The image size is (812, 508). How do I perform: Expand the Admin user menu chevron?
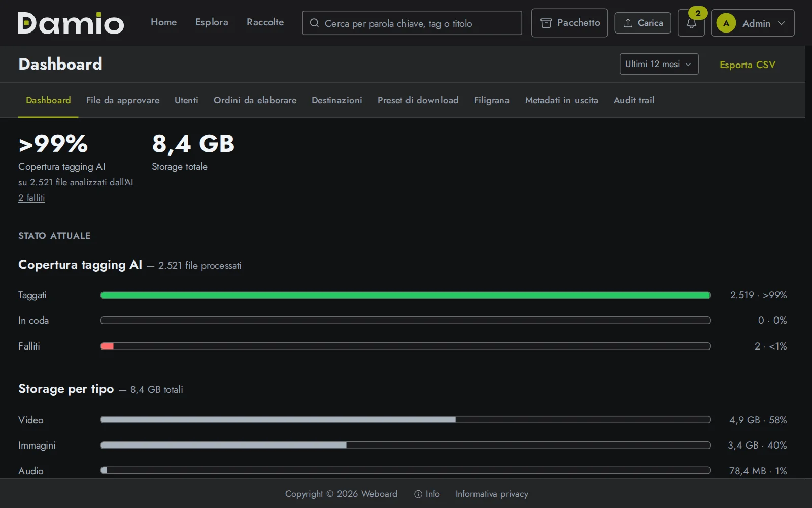pos(782,23)
